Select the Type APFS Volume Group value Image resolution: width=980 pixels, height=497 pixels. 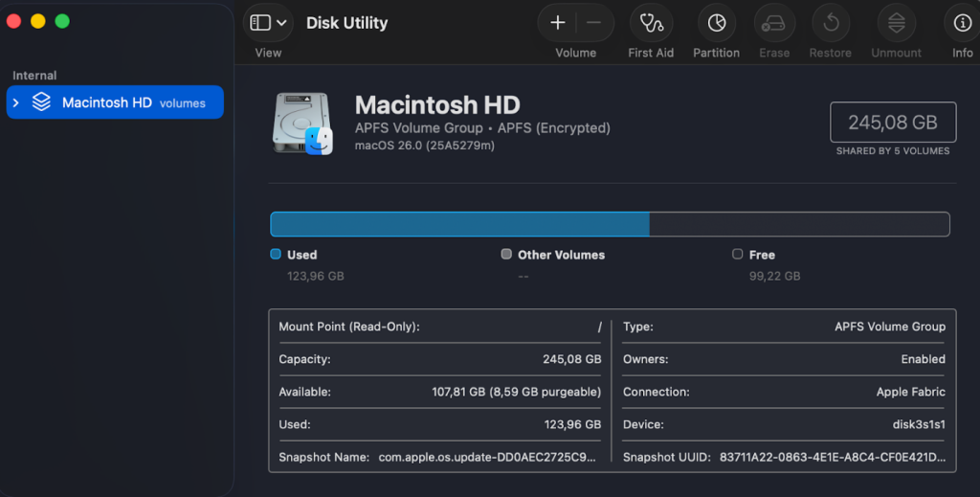[x=890, y=327]
